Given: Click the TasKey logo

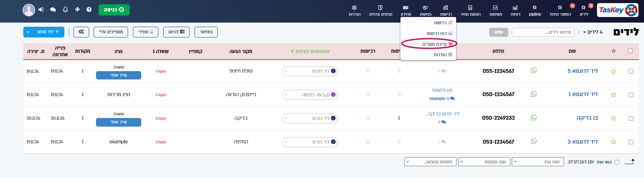Looking at the screenshot, I should 618,10.
